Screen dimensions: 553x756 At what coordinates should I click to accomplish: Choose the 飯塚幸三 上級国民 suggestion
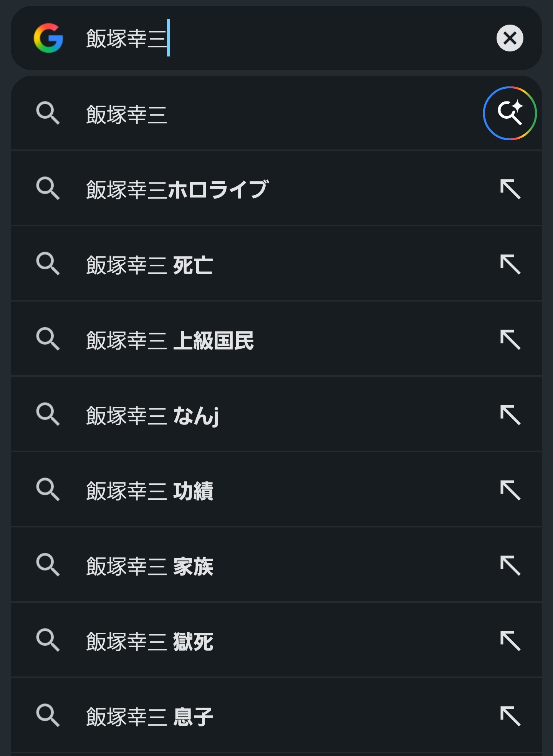click(170, 340)
